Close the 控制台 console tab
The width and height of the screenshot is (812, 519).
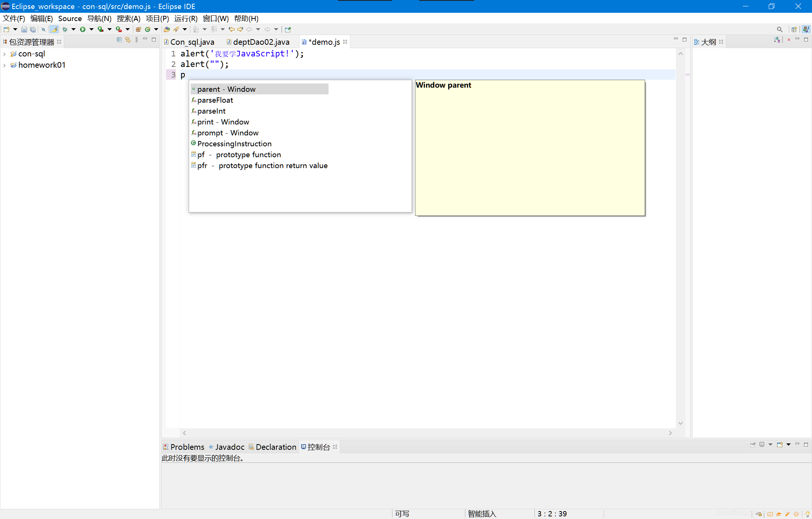point(335,447)
